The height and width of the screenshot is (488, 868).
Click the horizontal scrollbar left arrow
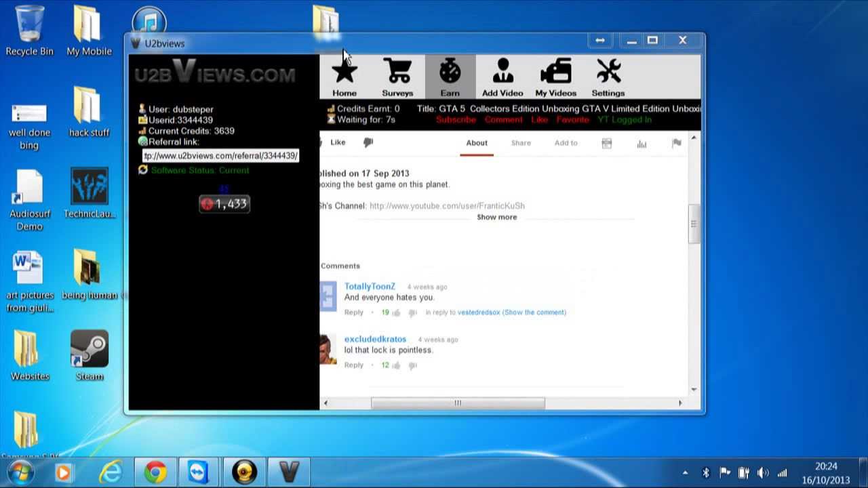(x=325, y=403)
